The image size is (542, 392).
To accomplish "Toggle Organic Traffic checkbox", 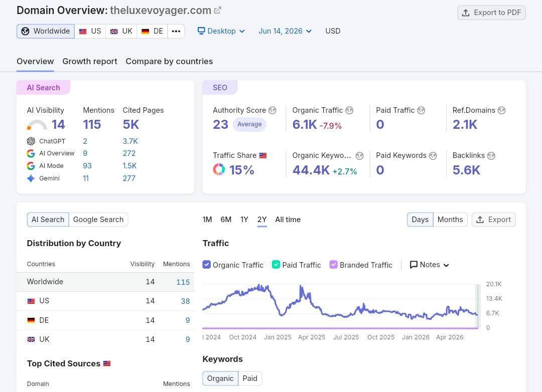I will pyautogui.click(x=206, y=265).
